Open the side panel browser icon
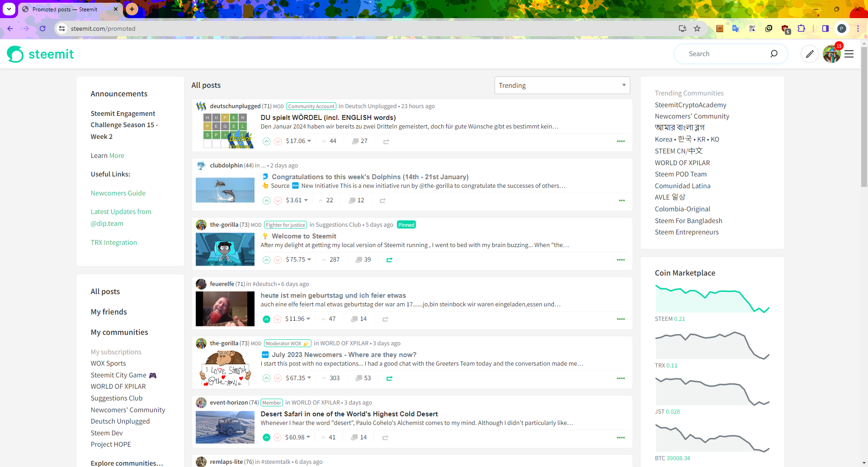 (825, 29)
